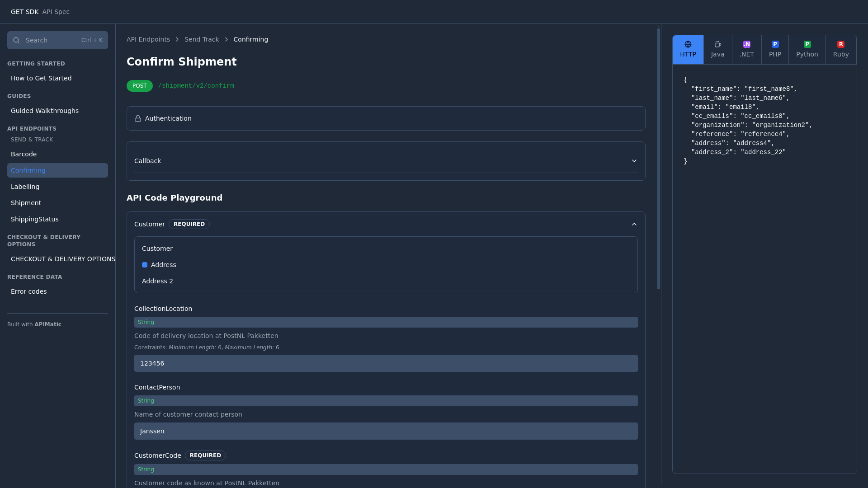The width and height of the screenshot is (868, 488).
Task: Go to ShippingStatus endpoint
Action: 57,219
